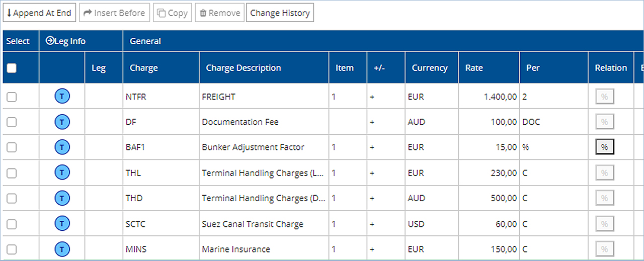The height and width of the screenshot is (261, 644).
Task: Click the T icon in the Documentation Fee row
Action: 62,122
